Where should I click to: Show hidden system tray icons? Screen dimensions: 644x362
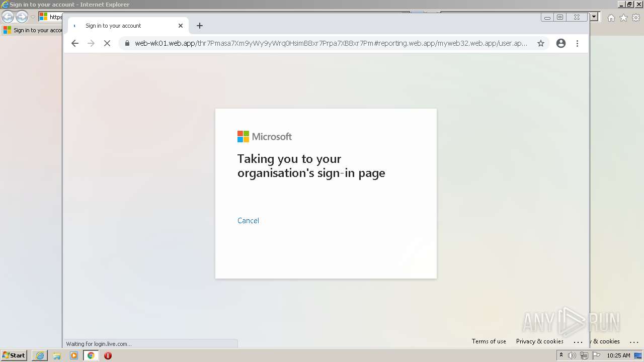pyautogui.click(x=561, y=355)
